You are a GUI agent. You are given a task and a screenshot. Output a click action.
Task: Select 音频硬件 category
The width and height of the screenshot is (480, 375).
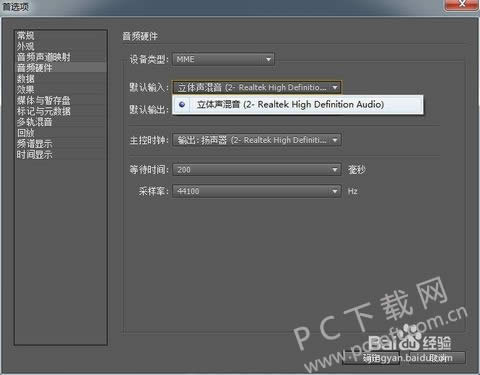pos(60,68)
